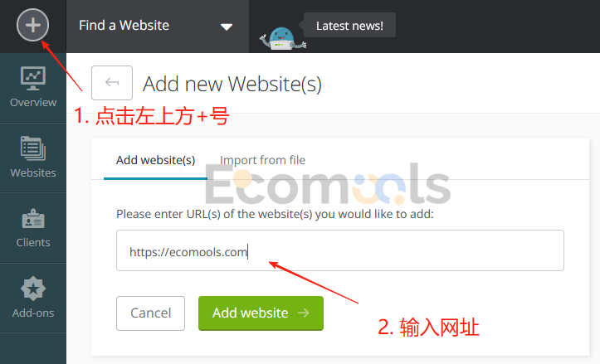Click the Websites label in the sidebar
Viewport: 600px width, 364px height.
[x=33, y=172]
